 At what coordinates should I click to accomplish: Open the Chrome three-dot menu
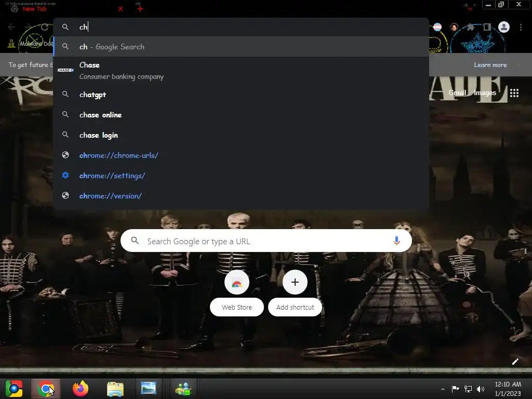coord(521,27)
